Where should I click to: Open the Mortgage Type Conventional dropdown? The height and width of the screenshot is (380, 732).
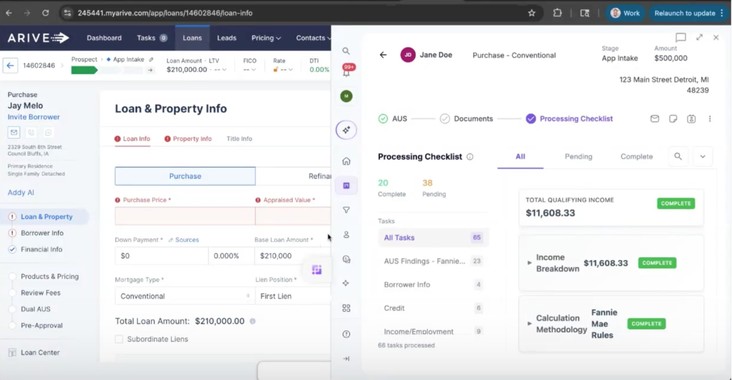pyautogui.click(x=185, y=296)
